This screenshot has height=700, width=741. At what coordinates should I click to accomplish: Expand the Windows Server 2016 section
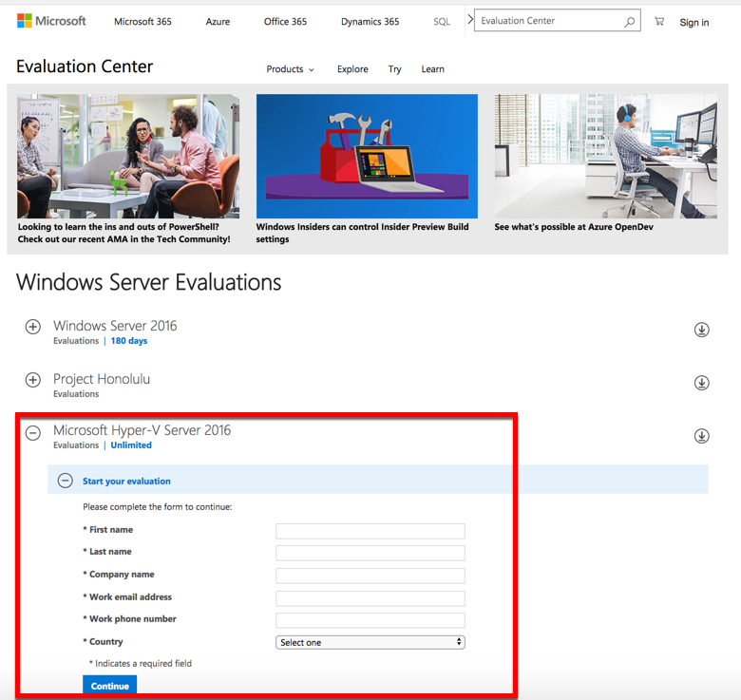point(32,327)
